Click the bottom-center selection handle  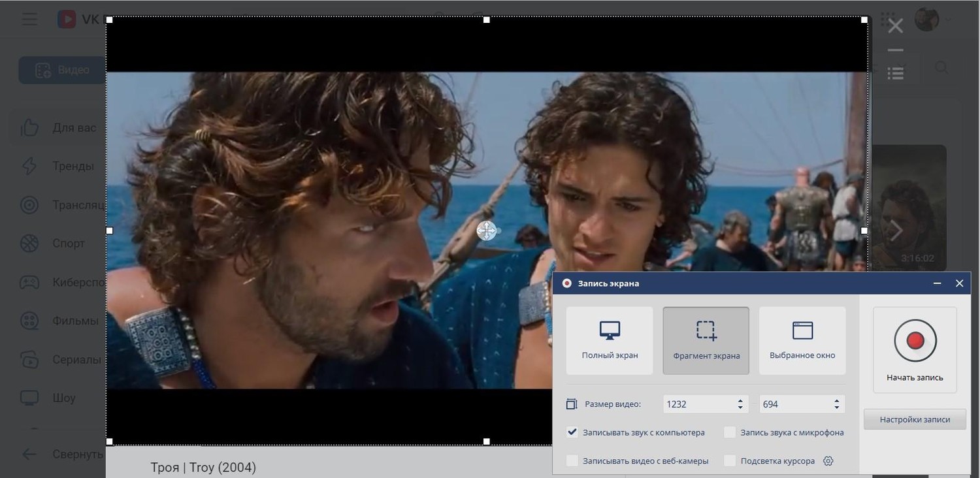[x=486, y=441]
